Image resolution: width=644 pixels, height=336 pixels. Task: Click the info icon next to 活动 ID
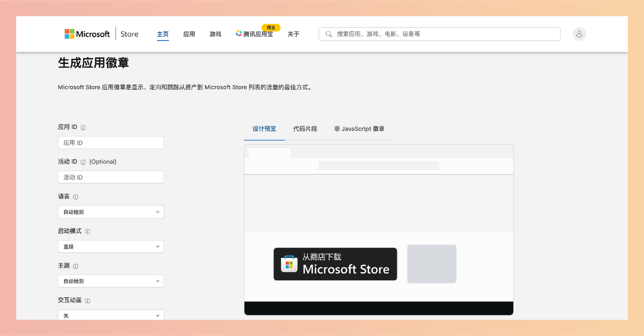point(83,162)
